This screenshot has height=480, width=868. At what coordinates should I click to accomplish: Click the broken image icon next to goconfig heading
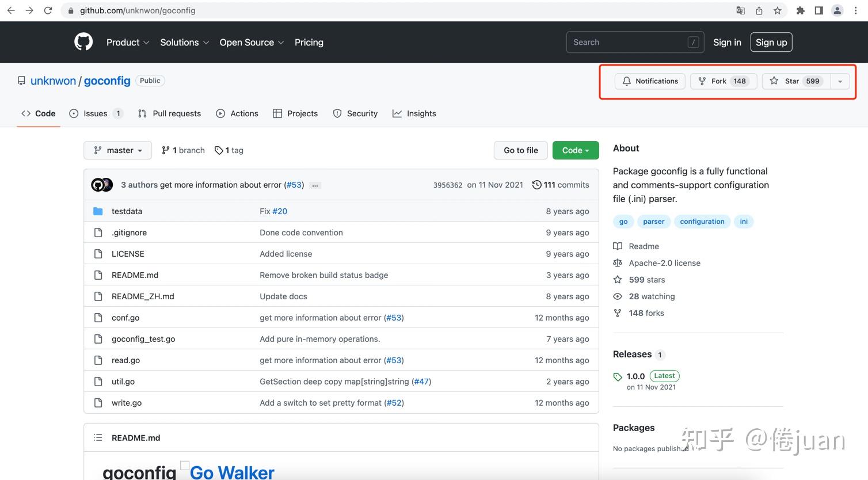point(185,465)
